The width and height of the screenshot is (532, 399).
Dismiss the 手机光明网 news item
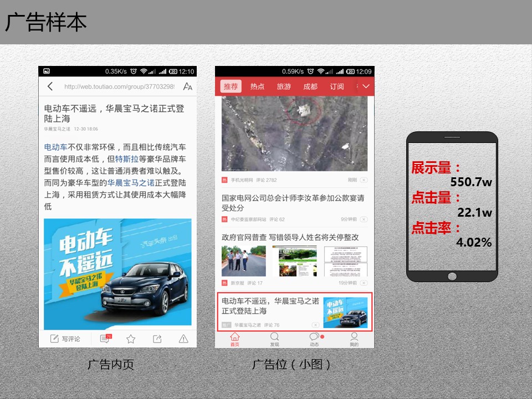tap(364, 180)
